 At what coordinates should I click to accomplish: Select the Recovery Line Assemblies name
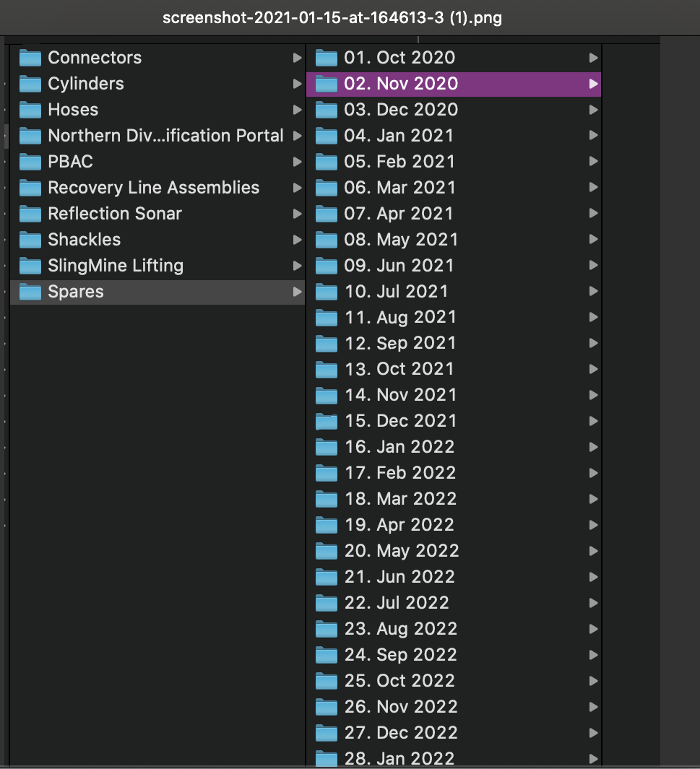pyautogui.click(x=154, y=188)
